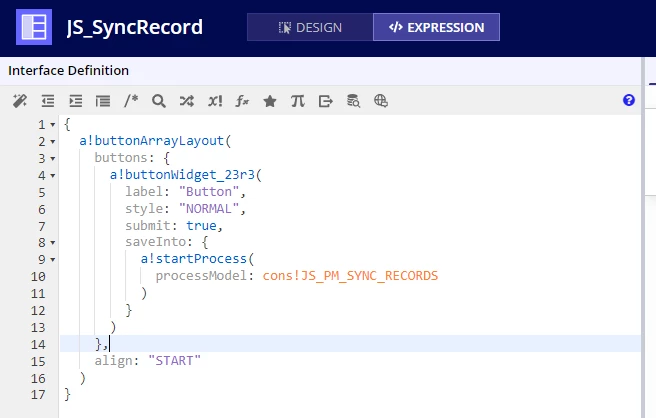
Task: Collapse the a!buttonWidget_23r3 fold on line 4
Action: coord(53,175)
